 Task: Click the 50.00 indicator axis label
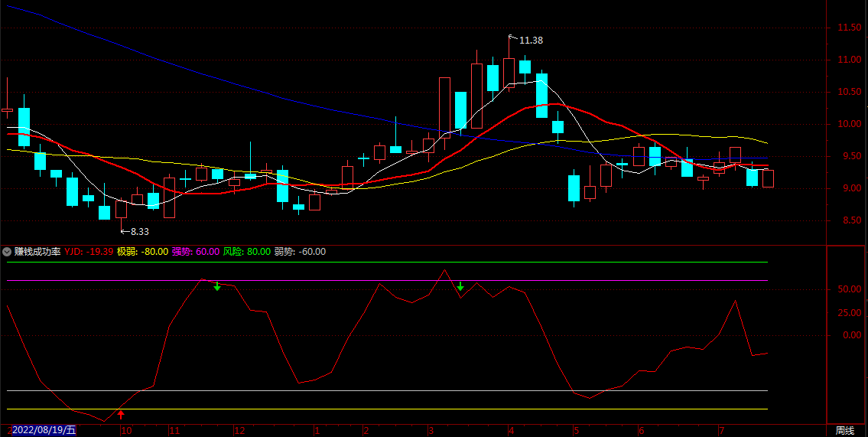click(x=849, y=289)
